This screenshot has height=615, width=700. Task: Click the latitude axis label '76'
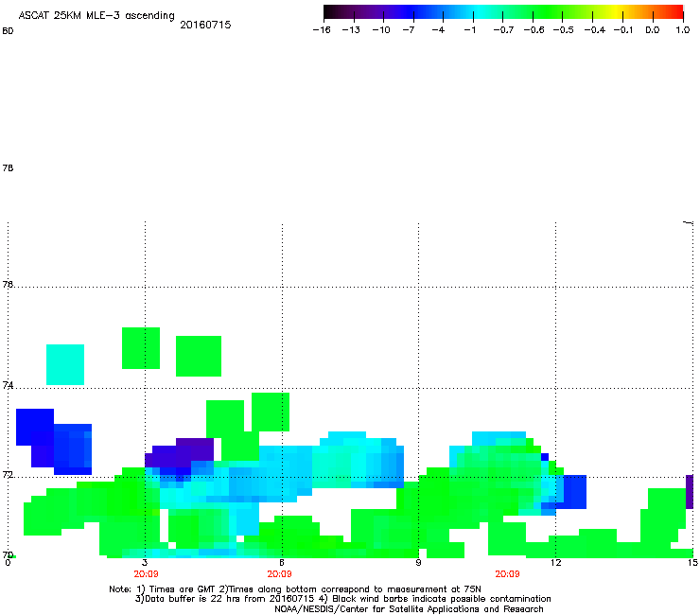click(8, 284)
